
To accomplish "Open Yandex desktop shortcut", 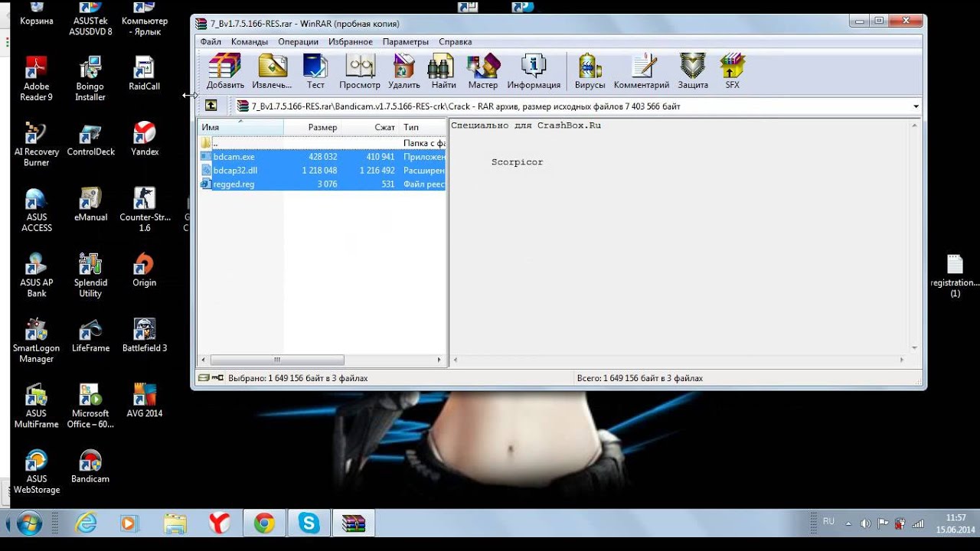I will [144, 139].
